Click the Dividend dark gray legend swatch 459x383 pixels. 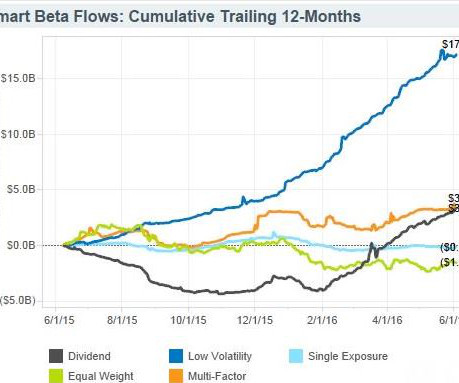point(56,356)
